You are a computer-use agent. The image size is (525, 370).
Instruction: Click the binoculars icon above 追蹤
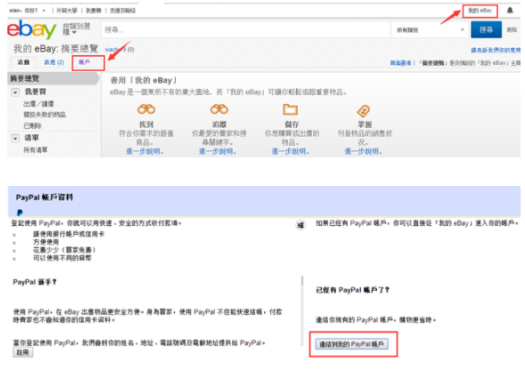coord(219,109)
